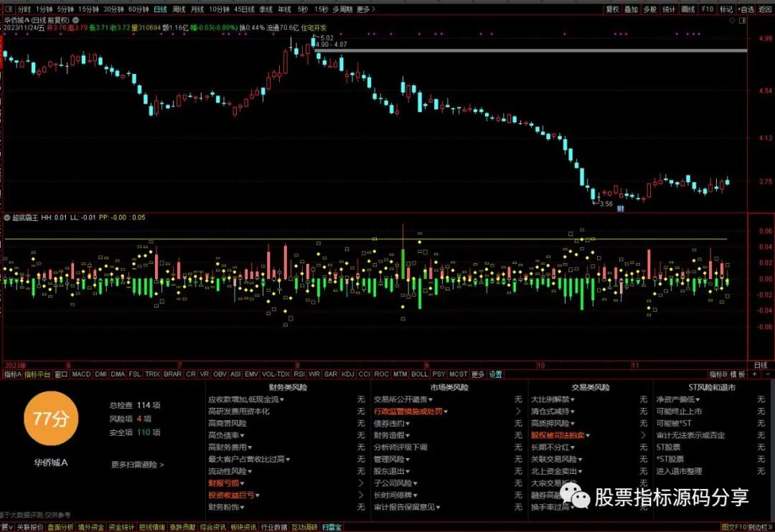Click the 模板 template button
The width and height of the screenshot is (775, 532).
click(x=738, y=374)
